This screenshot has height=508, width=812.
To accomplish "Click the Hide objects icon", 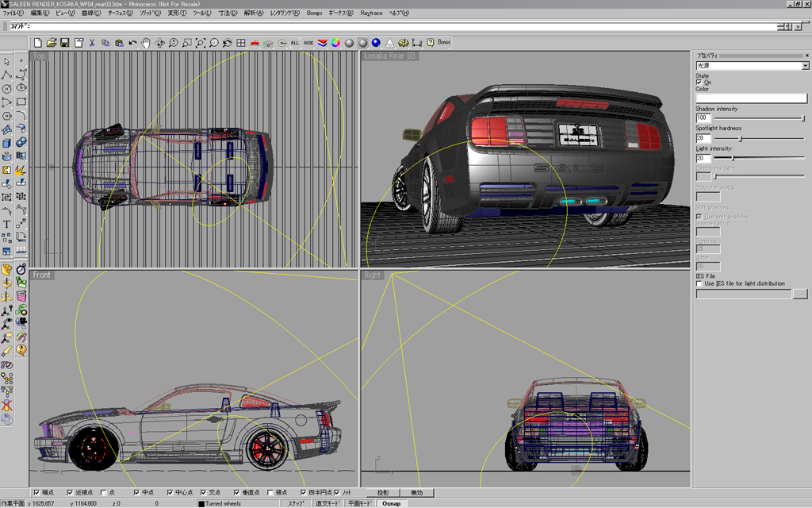I will tap(308, 43).
